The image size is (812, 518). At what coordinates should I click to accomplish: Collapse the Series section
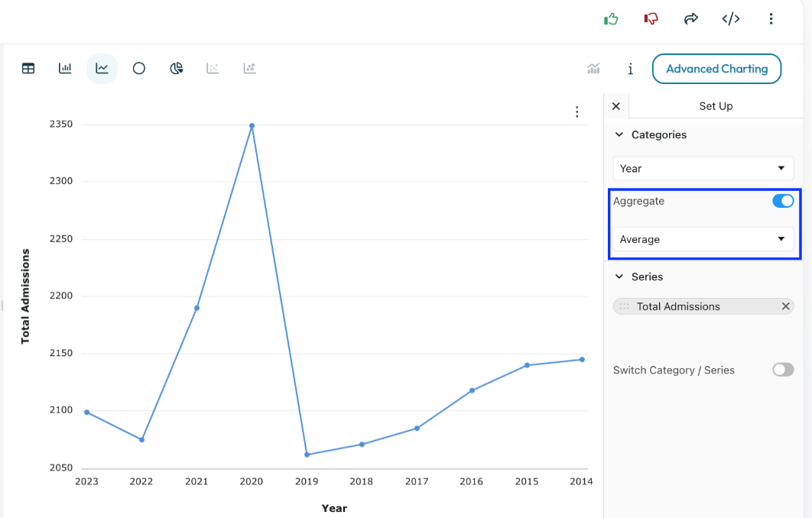click(x=619, y=277)
